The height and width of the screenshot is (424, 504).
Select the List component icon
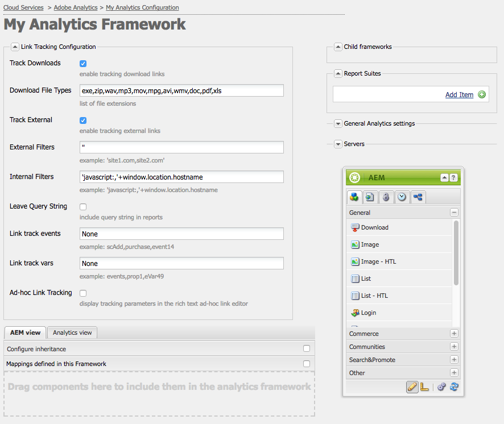pyautogui.click(x=355, y=278)
